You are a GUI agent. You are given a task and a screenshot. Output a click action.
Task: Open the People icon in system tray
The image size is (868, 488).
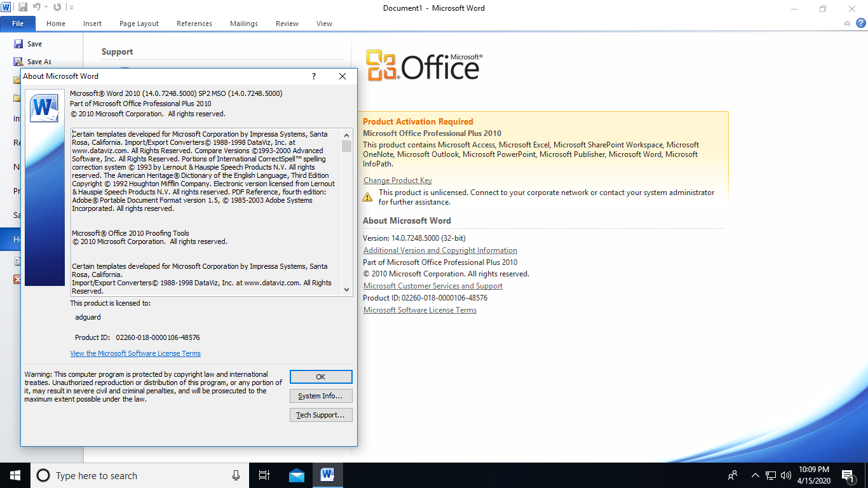coord(733,475)
